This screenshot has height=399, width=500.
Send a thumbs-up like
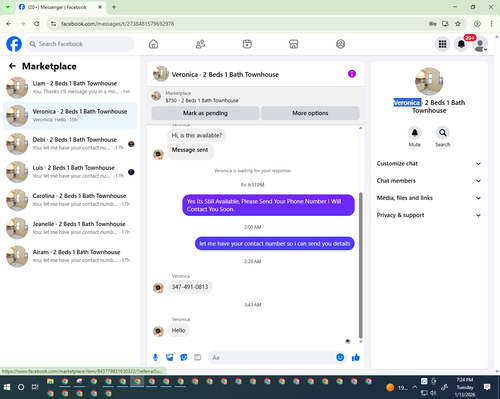coord(356,358)
